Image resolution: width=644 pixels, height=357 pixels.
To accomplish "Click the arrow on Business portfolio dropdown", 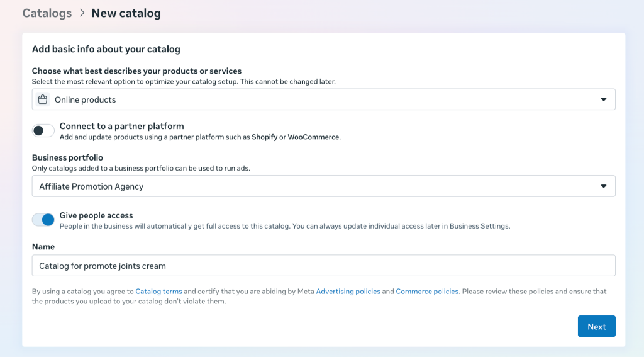I will pyautogui.click(x=603, y=186).
